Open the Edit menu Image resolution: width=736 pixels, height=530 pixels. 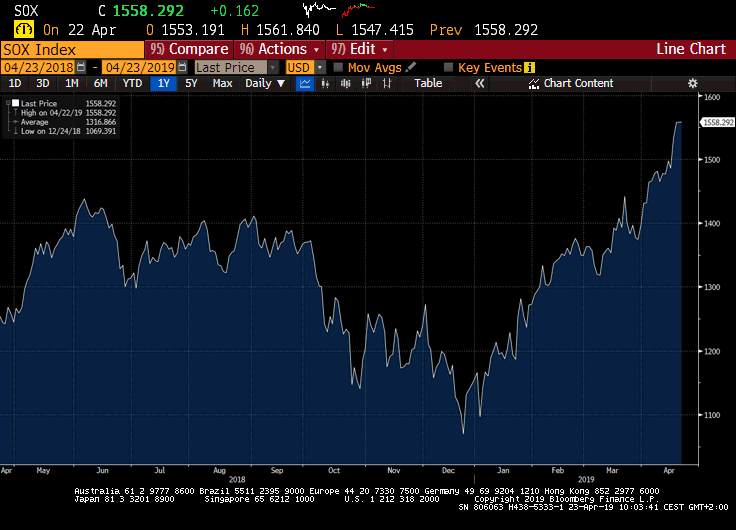(x=361, y=49)
